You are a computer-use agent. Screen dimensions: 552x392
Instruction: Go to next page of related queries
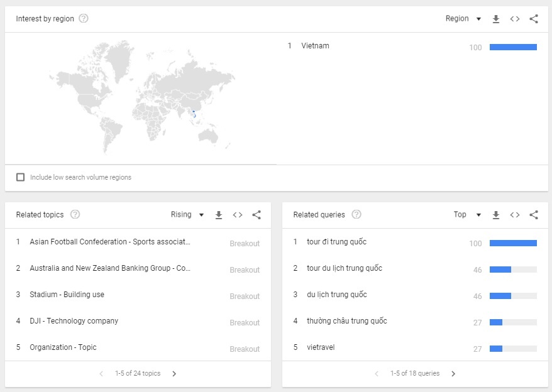[453, 374]
